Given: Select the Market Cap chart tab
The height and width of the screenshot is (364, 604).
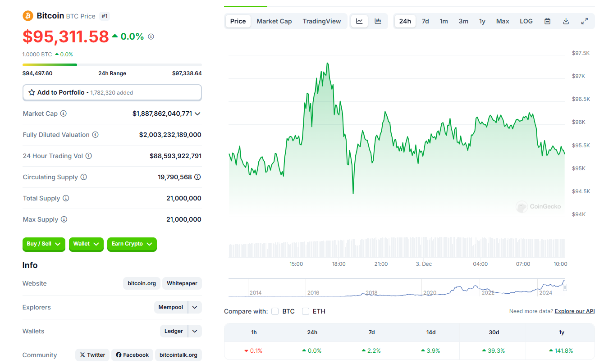Looking at the screenshot, I should [274, 21].
